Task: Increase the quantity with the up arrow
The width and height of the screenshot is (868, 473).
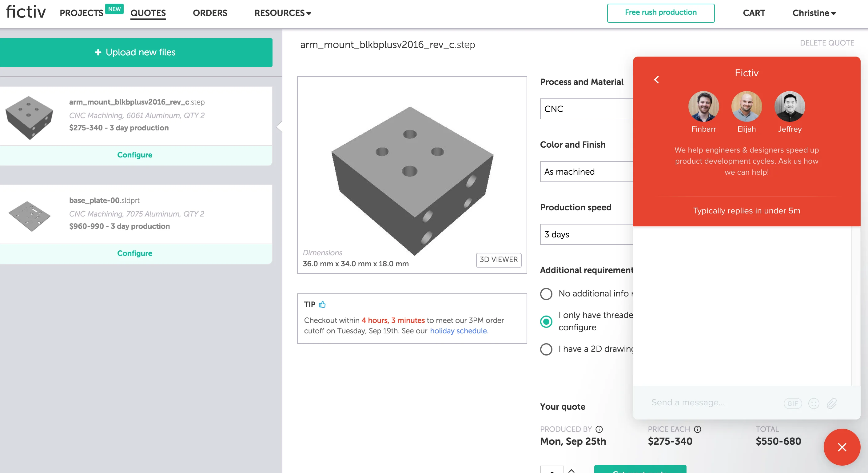Action: click(x=571, y=470)
